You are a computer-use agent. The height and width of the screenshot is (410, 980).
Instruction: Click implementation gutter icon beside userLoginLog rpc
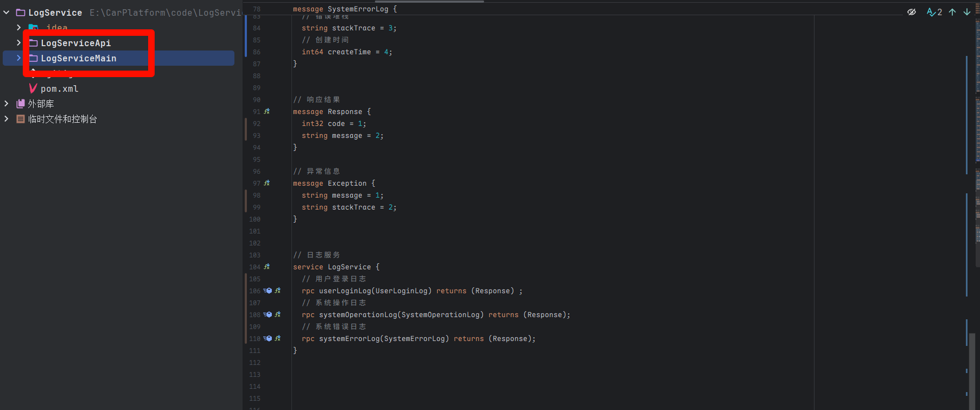pyautogui.click(x=268, y=291)
